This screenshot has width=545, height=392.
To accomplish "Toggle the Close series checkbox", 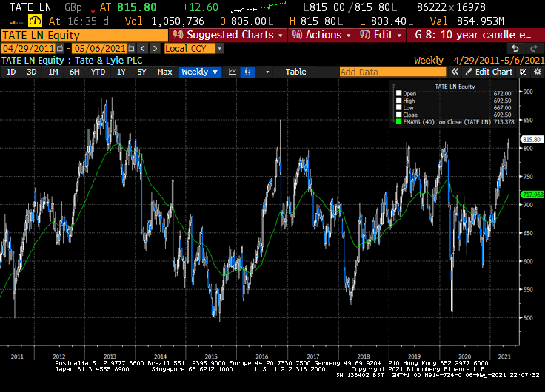I will 399,115.
